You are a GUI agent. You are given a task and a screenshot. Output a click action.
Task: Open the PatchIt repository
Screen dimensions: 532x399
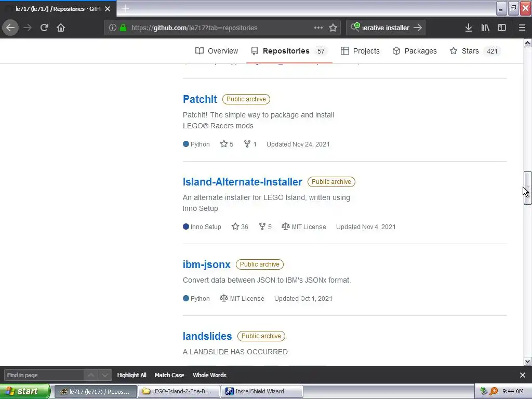pos(200,99)
